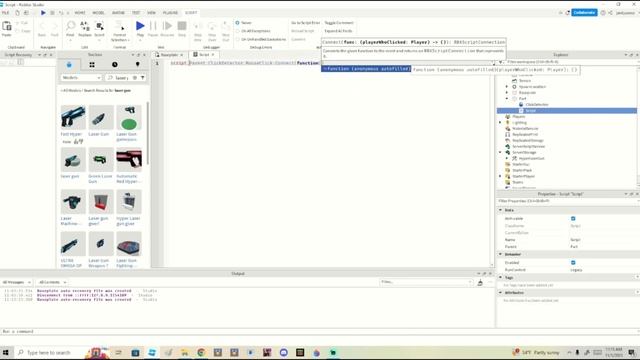Click the ClickDetector icon in the Explorer

coord(521,104)
